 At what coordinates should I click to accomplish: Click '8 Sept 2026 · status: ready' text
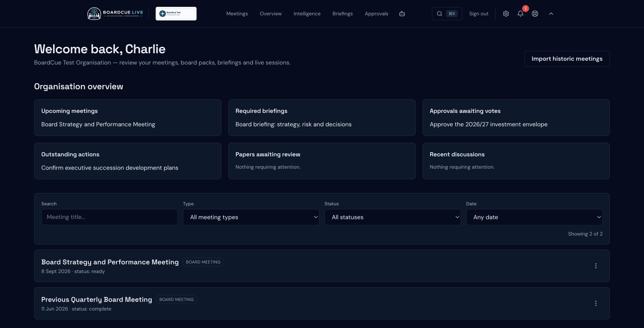point(73,271)
